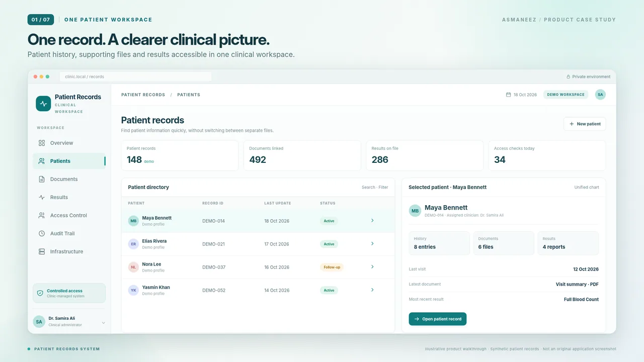The image size is (644, 362).
Task: Click Visit summary · PDF value
Action: point(577,284)
